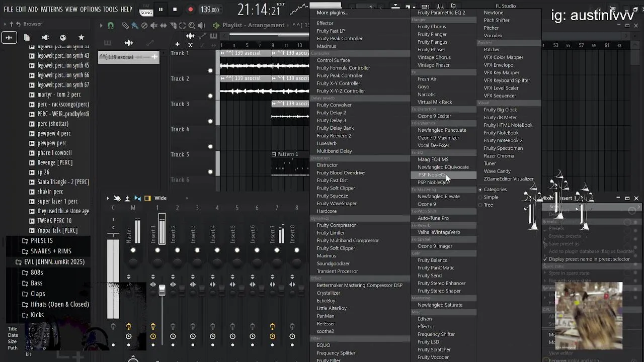644x362 pixels.
Task: Expand the Kicks folder
Action: coord(33,315)
